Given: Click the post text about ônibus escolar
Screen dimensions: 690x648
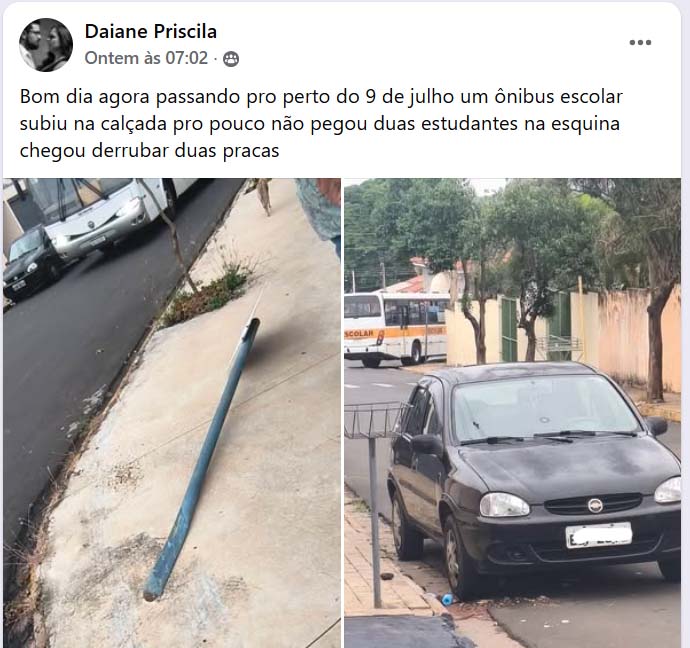Looking at the screenshot, I should click(x=321, y=124).
